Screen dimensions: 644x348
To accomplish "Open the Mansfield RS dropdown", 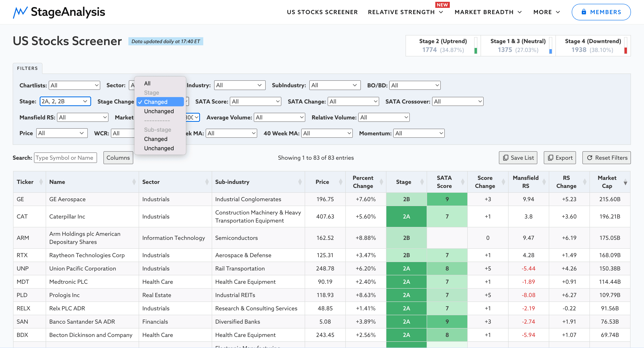I will coord(83,117).
